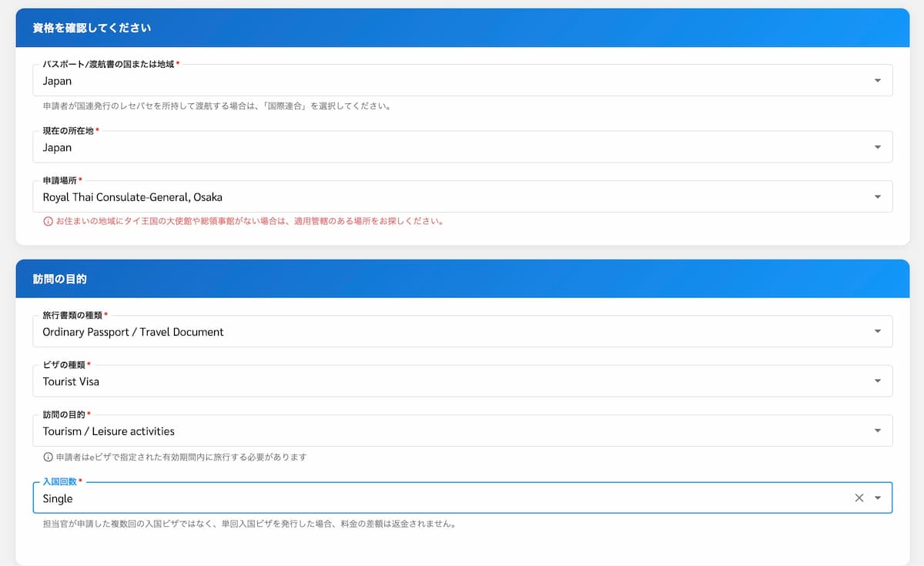Click the red info icon beside the consulate warning
The width and height of the screenshot is (924, 566).
(x=49, y=221)
